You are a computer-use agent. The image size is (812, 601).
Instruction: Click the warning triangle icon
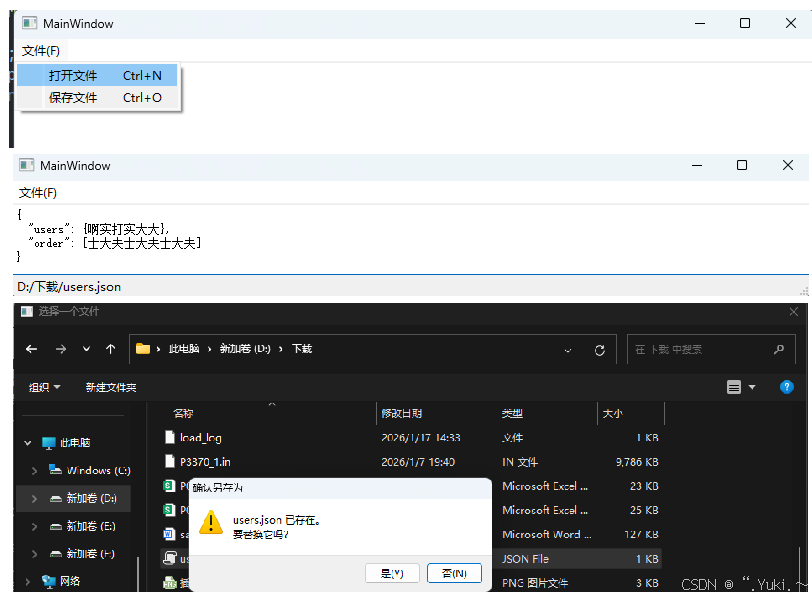[x=211, y=522]
